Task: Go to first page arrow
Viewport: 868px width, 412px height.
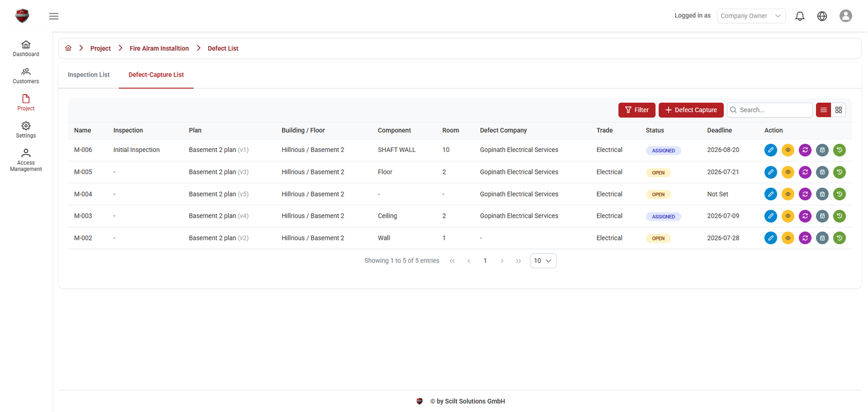Action: (452, 261)
